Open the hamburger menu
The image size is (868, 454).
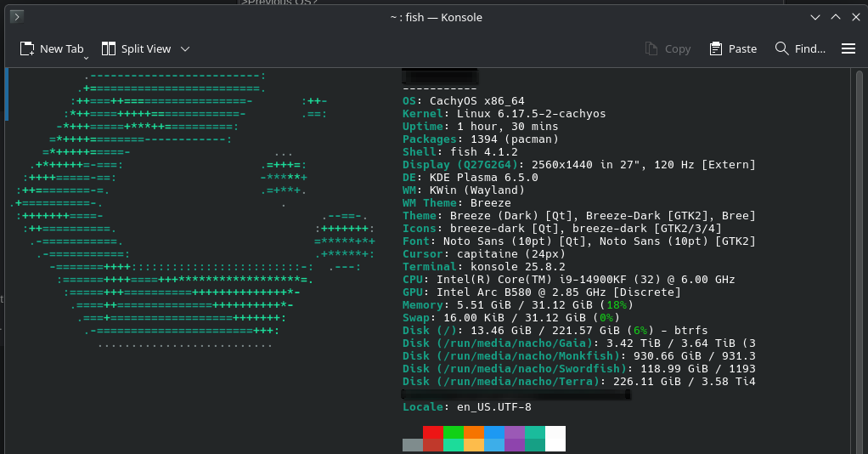click(848, 48)
